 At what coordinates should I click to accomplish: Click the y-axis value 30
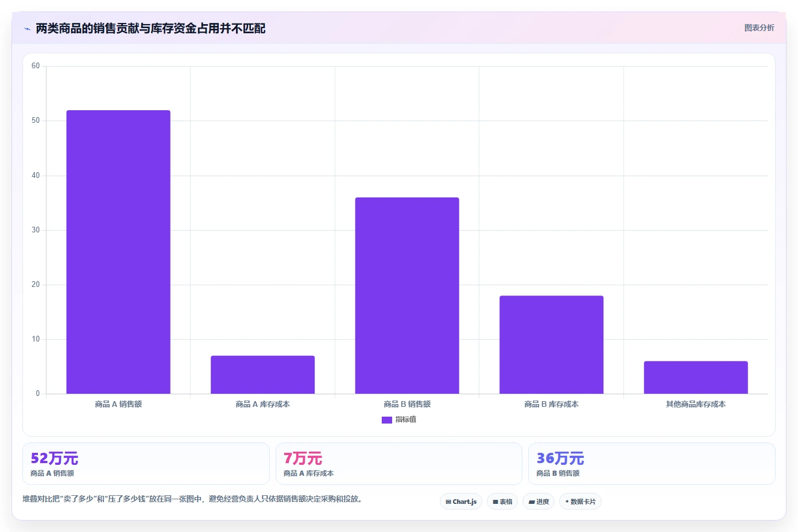coord(36,230)
